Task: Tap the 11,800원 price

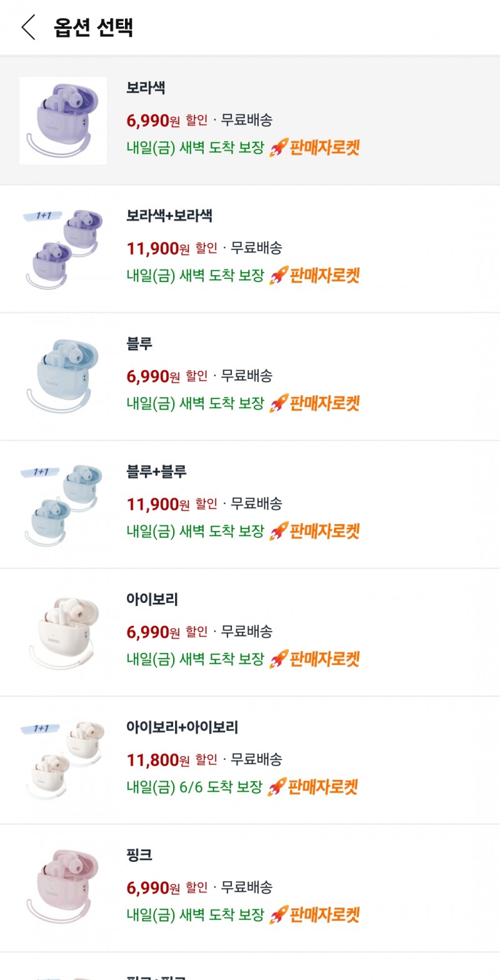Action: [157, 760]
